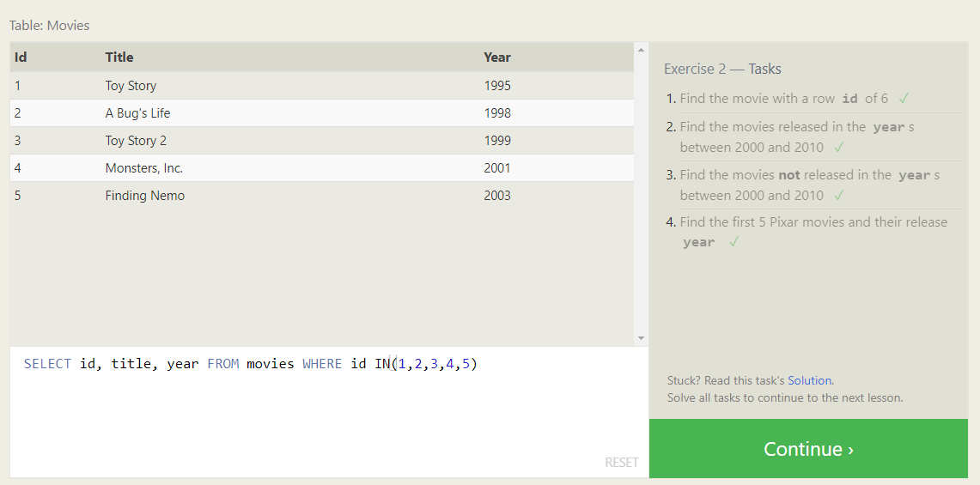Select the Toy Story title cell
The height and width of the screenshot is (485, 980).
pos(131,86)
